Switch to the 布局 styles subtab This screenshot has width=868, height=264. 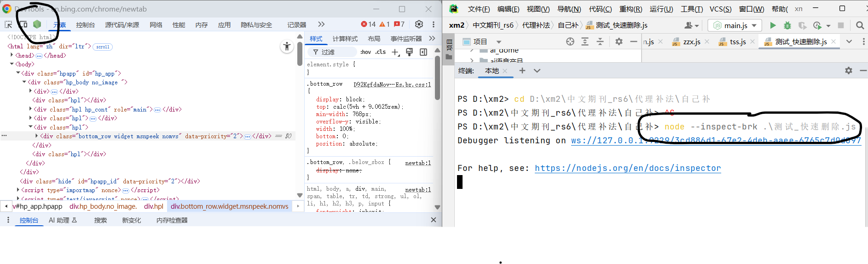(374, 39)
